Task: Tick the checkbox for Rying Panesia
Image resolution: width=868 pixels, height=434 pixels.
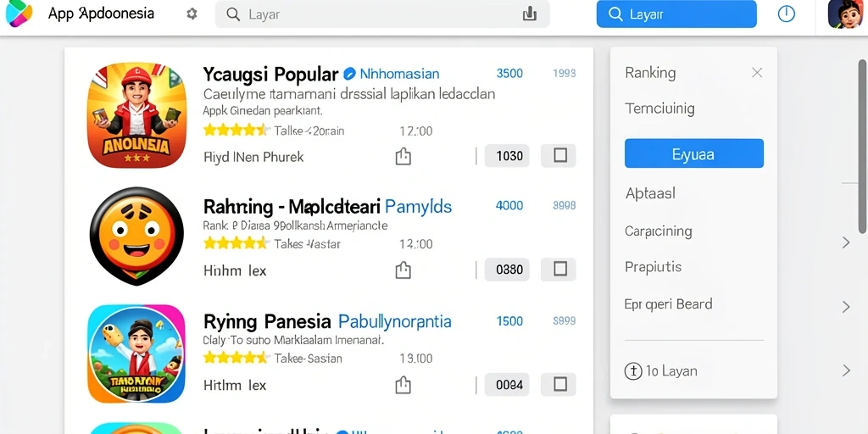Action: click(x=559, y=384)
